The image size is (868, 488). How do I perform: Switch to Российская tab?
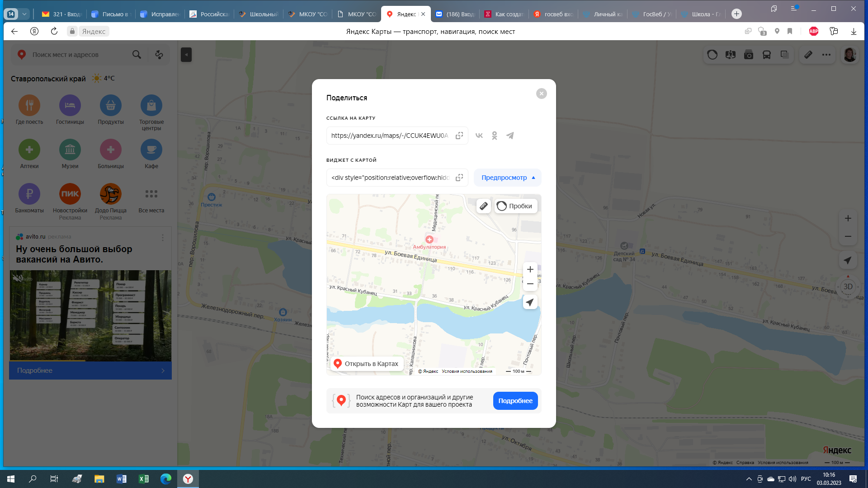[210, 14]
